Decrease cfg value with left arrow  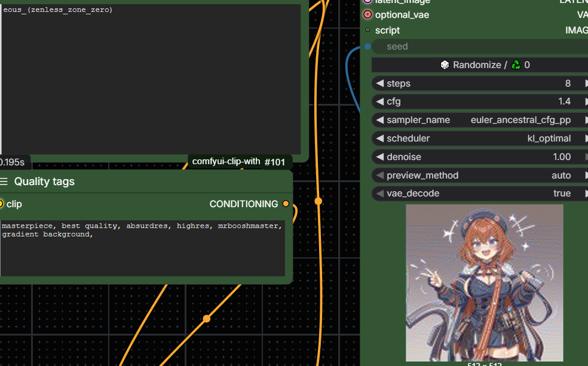380,102
